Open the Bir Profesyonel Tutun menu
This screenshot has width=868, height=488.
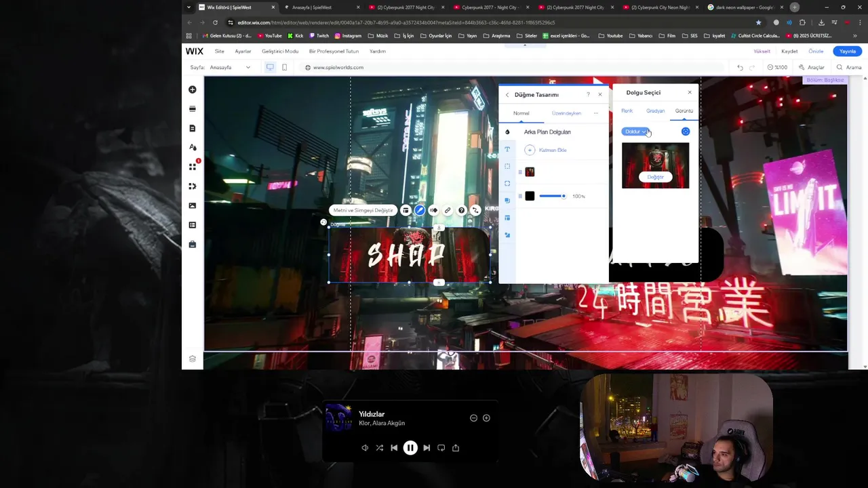click(334, 52)
